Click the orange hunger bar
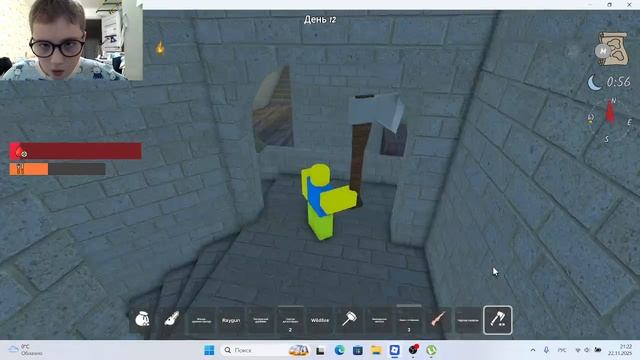This screenshot has width=640, height=360. click(x=58, y=169)
